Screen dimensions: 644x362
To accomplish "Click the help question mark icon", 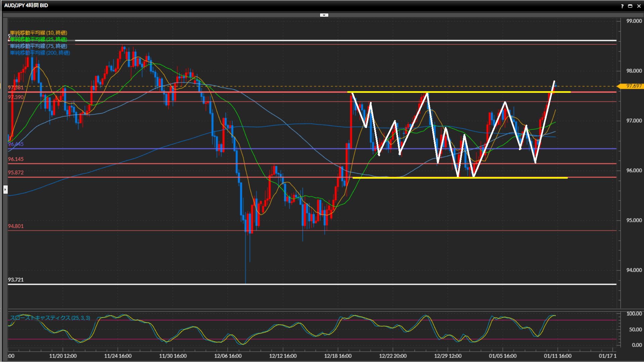I will click(622, 6).
